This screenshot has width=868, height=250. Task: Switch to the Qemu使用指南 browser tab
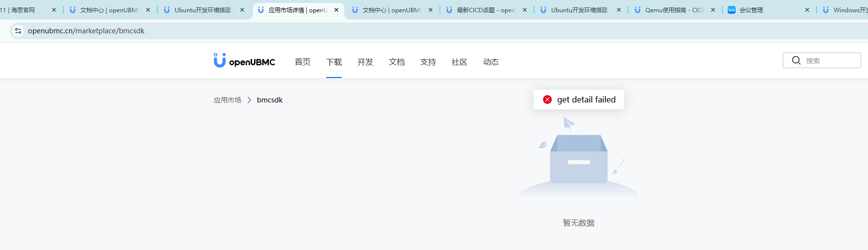coord(672,10)
